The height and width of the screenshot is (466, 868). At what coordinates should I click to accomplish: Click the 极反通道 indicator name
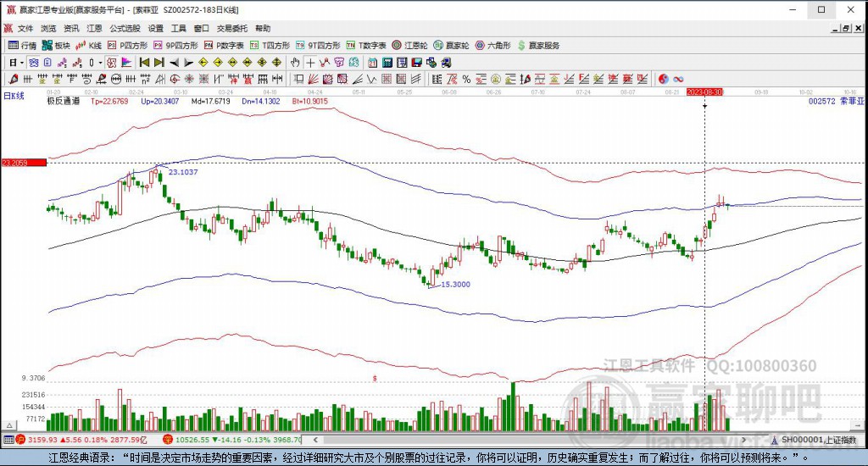point(63,102)
